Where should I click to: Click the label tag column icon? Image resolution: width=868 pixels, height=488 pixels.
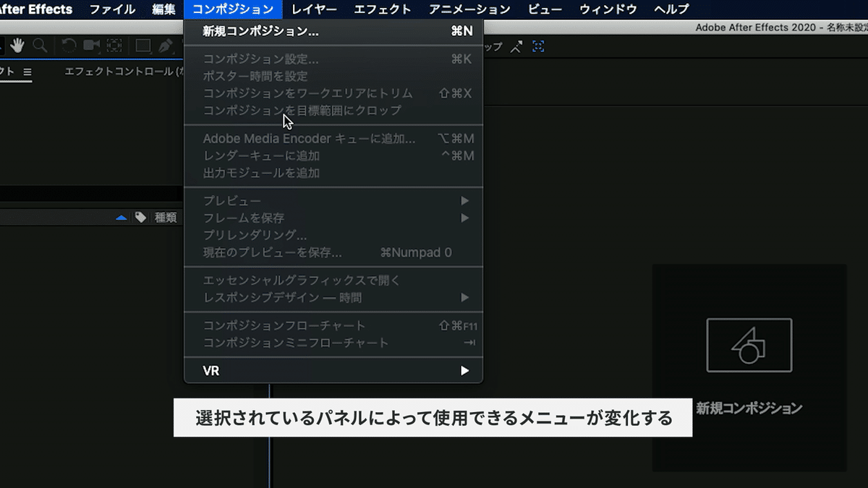(140, 217)
